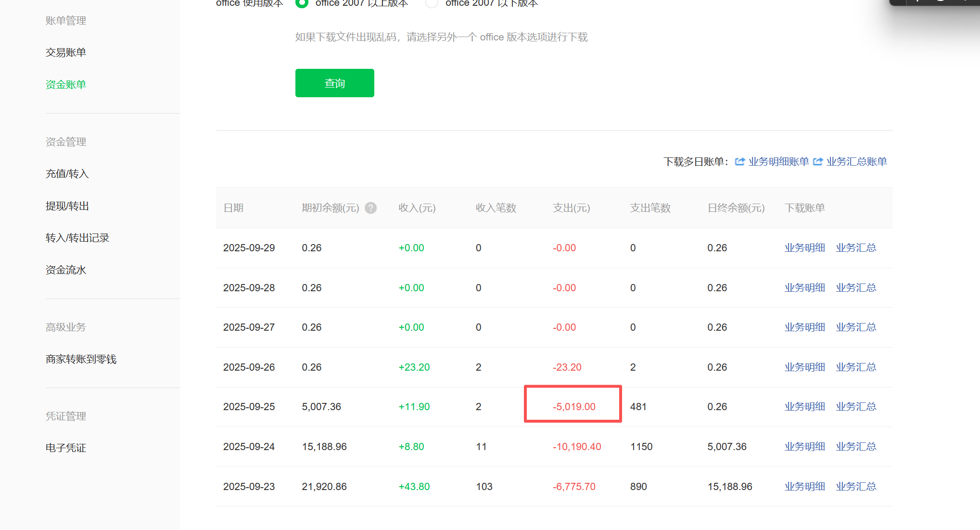The width and height of the screenshot is (980, 530).
Task: Click the export icon before 业务明细账单
Action: [x=740, y=162]
